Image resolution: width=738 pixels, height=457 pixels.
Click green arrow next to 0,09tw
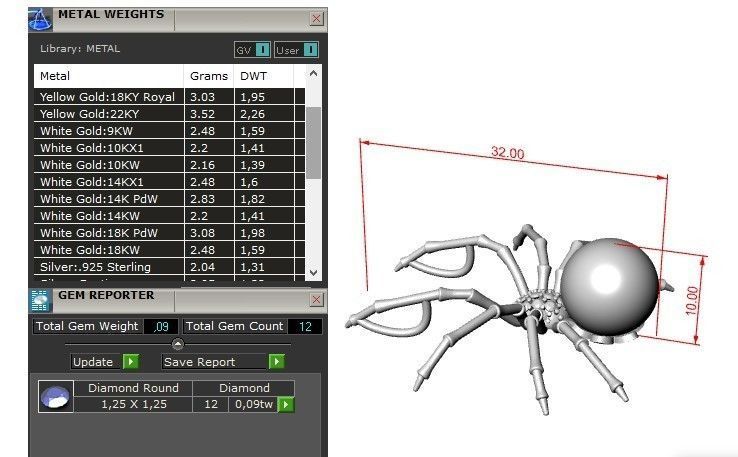[x=286, y=404]
